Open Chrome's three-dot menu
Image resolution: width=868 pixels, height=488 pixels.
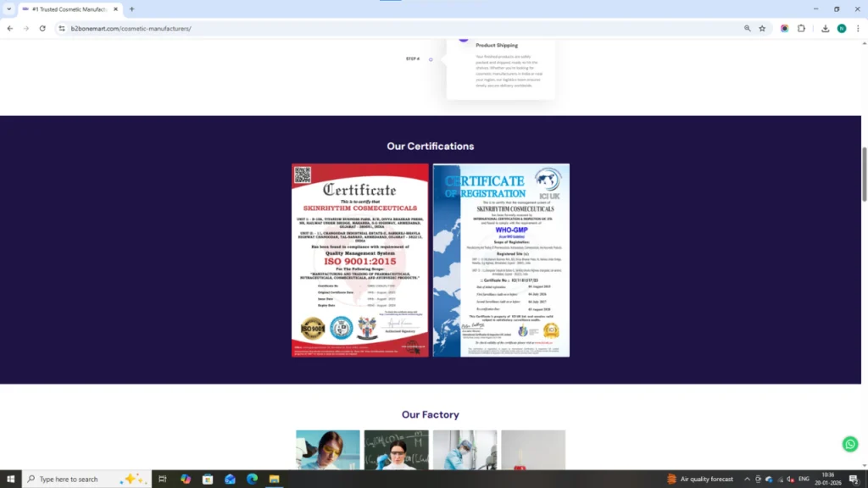pos(859,28)
